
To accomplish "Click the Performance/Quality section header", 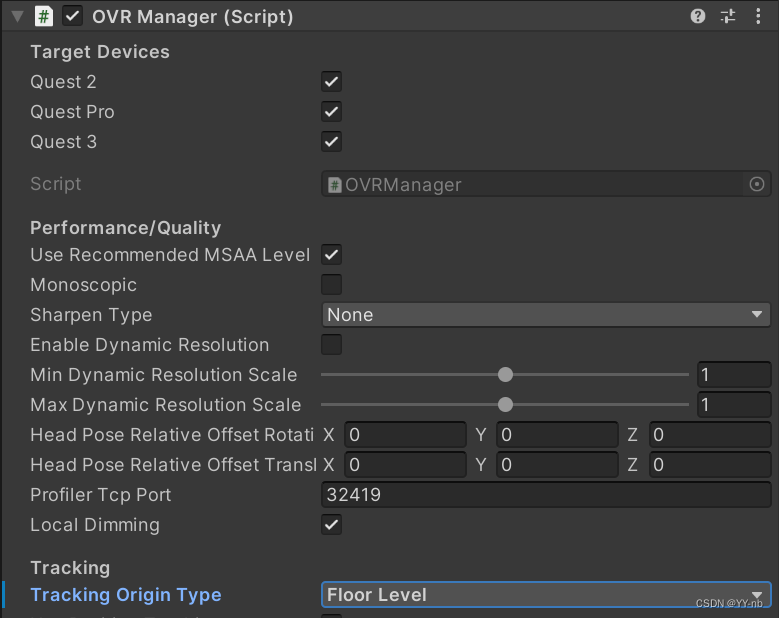I will 126,228.
